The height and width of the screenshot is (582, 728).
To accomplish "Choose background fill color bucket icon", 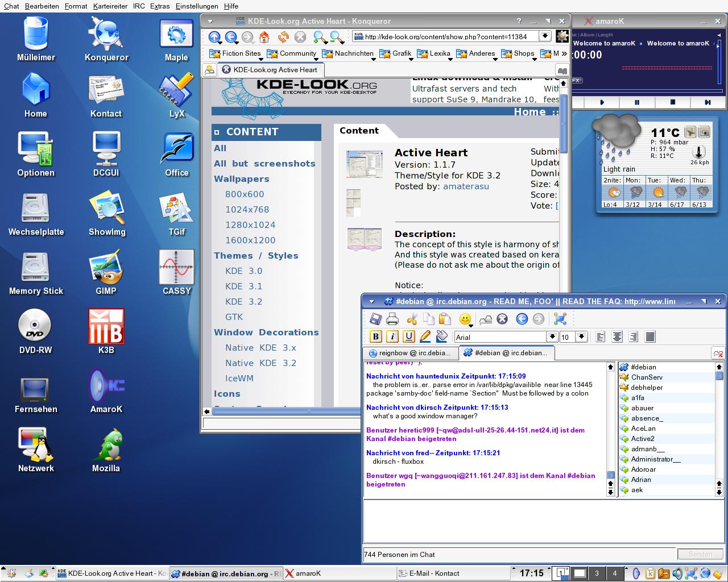I will click(x=442, y=336).
